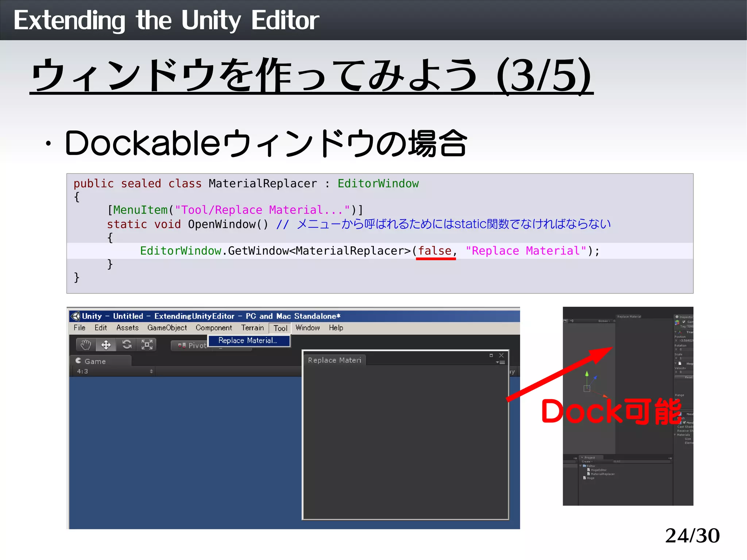Click the red X-axis gizmo arrow
Viewport: 747px width, 560px height.
click(x=605, y=396)
